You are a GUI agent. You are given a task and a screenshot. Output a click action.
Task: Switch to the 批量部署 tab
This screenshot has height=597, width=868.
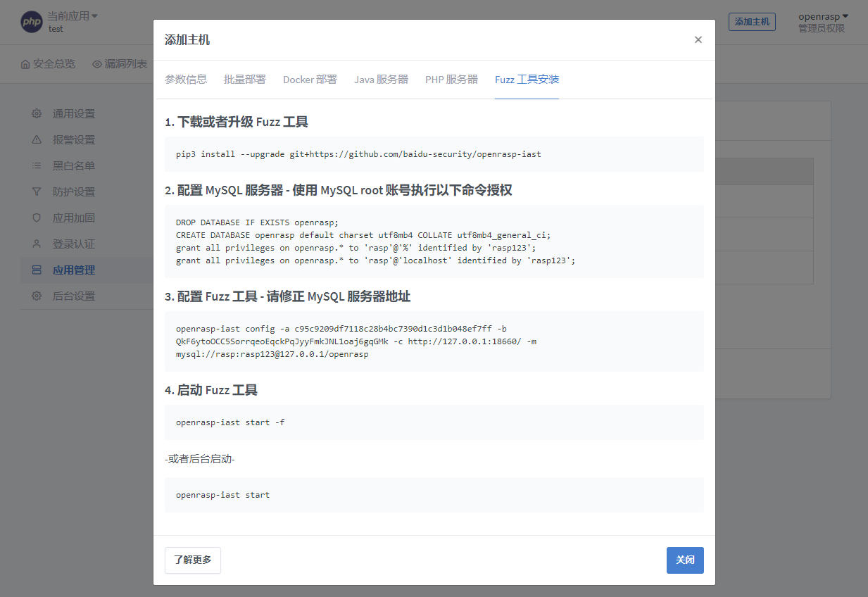pos(245,80)
